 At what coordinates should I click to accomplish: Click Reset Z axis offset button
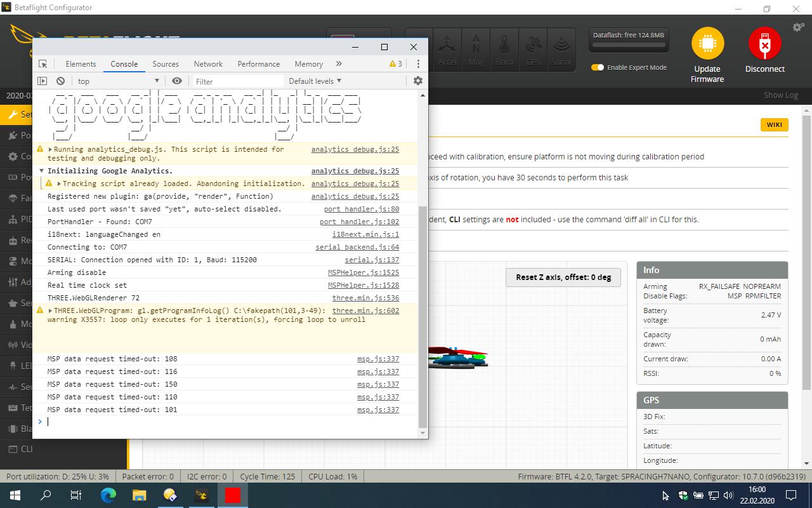pyautogui.click(x=563, y=277)
